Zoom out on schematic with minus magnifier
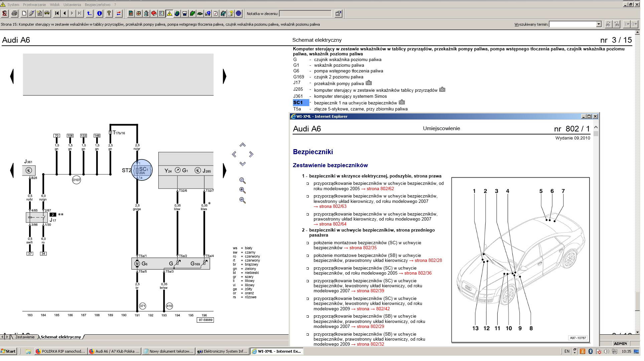Viewport: 644px width, 361px height. coord(243,201)
